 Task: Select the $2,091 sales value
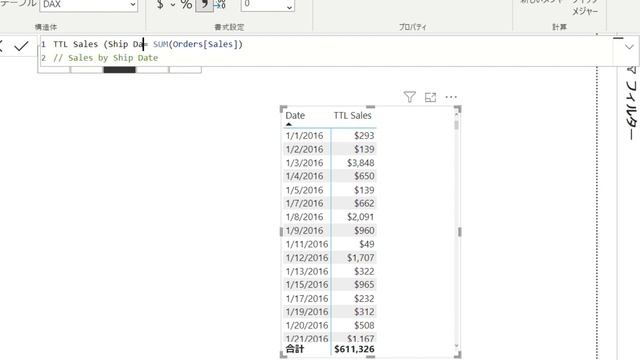361,217
